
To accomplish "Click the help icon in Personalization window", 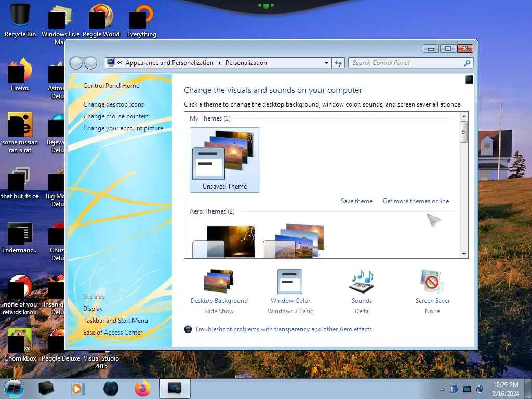I will pos(469,79).
